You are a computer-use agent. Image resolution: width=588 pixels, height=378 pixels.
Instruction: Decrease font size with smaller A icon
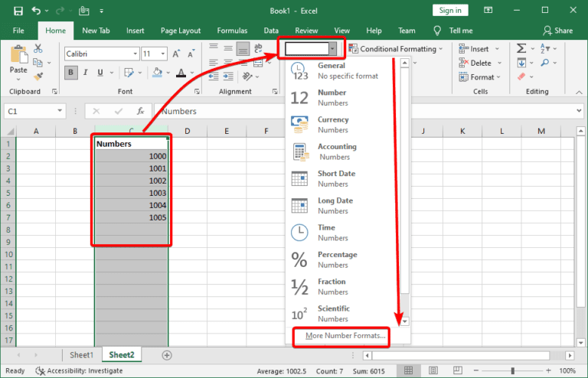(x=191, y=54)
